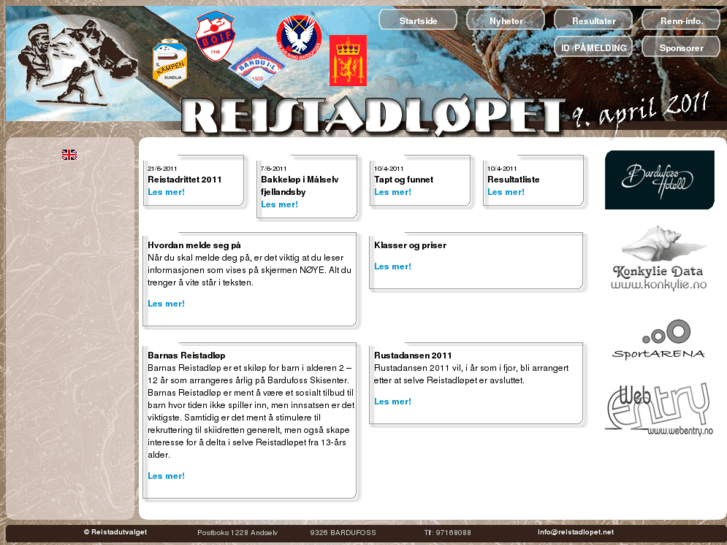Click Les mer! under Hvordan melde seg på
This screenshot has width=727, height=545.
[166, 304]
